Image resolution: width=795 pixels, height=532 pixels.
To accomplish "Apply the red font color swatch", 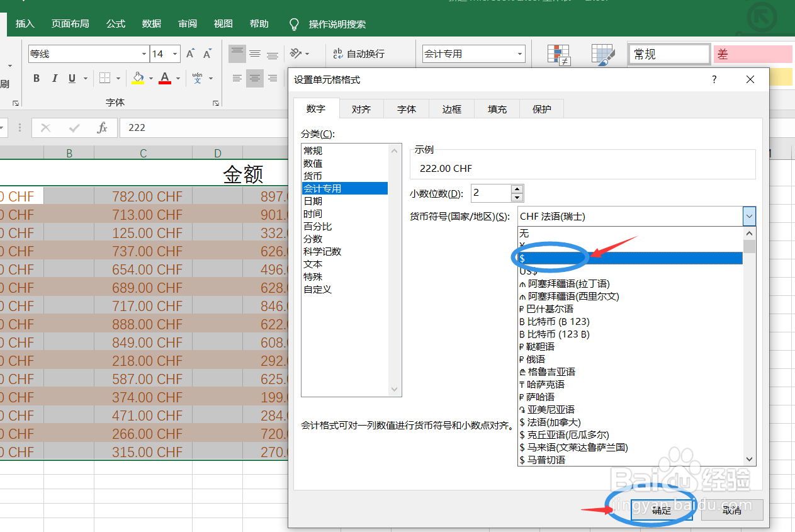I will coord(165,77).
